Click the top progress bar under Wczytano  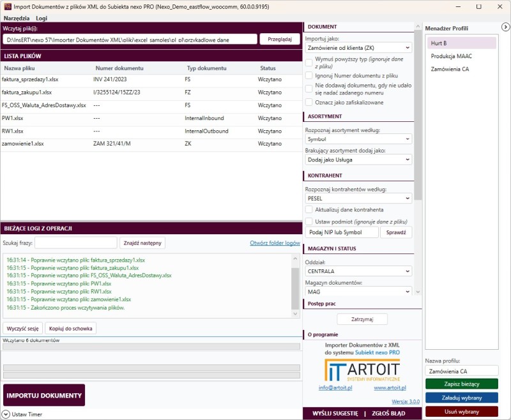151,347
